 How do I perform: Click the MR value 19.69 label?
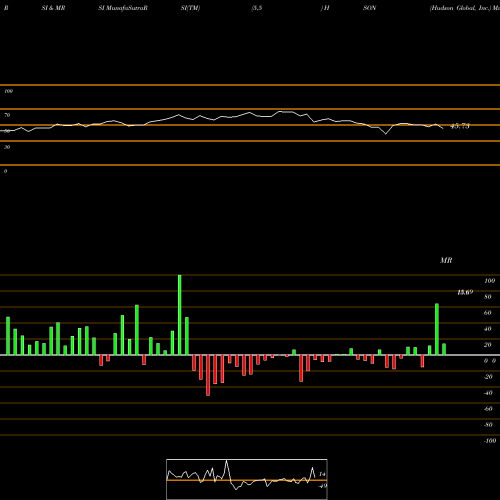[465, 292]
